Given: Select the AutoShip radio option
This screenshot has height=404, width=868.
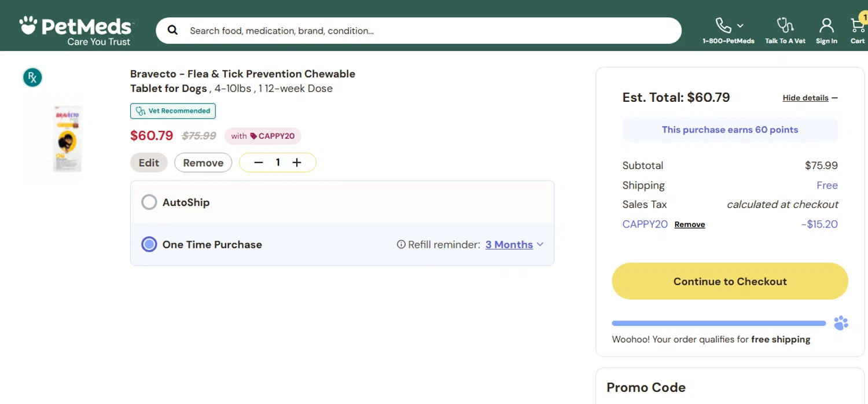Looking at the screenshot, I should pos(149,202).
